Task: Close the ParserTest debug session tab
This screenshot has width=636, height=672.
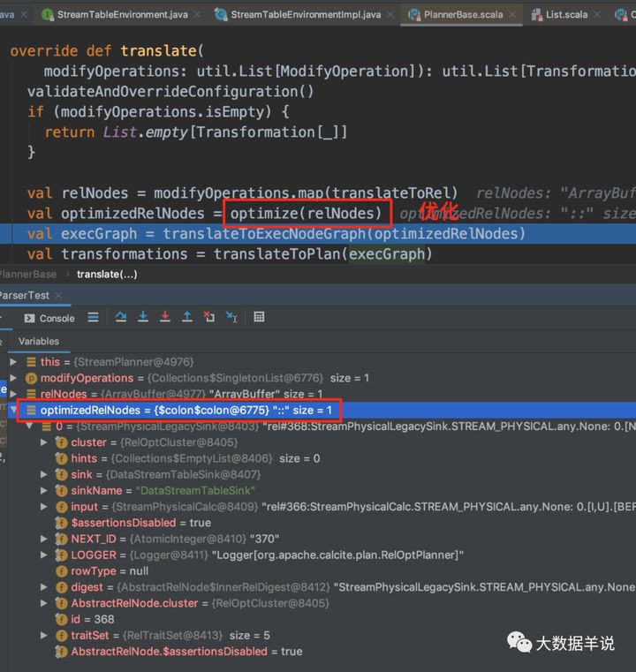Action: [58, 295]
